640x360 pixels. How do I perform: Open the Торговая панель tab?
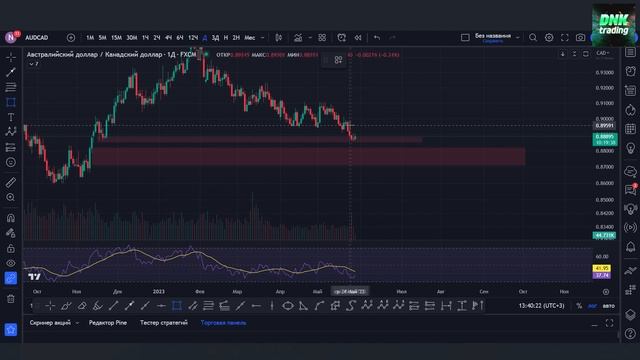coord(223,323)
